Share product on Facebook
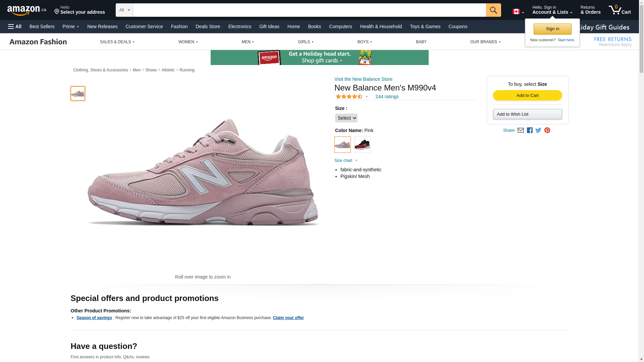Image resolution: width=644 pixels, height=362 pixels. point(530,130)
